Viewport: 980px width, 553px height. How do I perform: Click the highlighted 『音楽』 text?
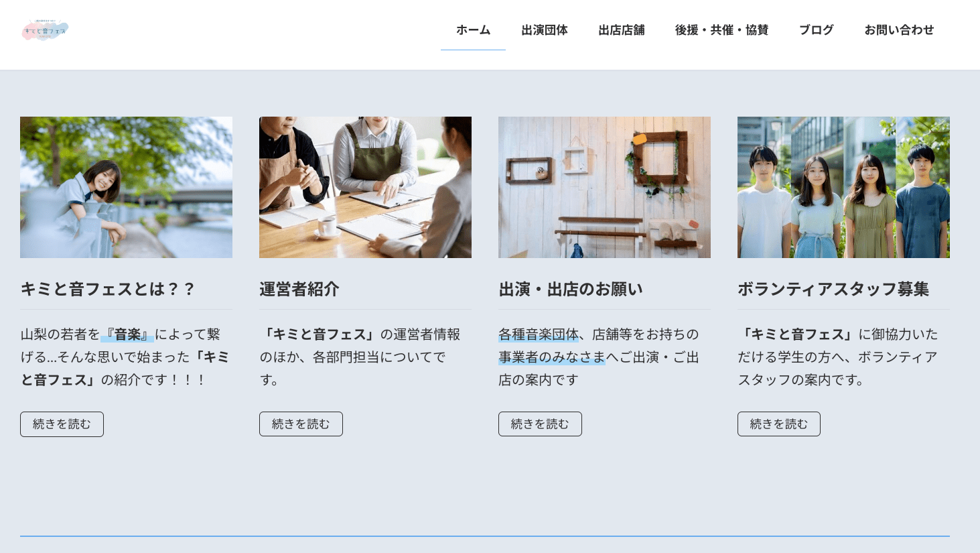[x=127, y=334]
